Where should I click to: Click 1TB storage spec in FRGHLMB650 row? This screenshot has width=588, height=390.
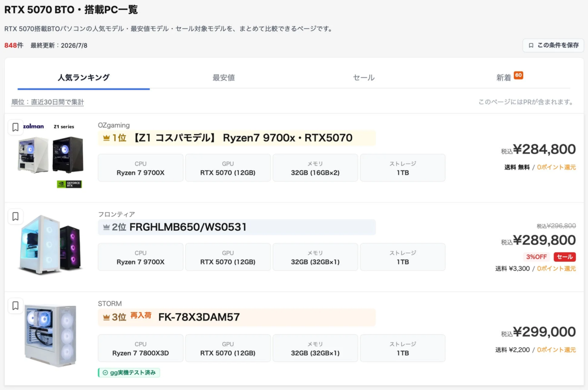[x=403, y=257]
